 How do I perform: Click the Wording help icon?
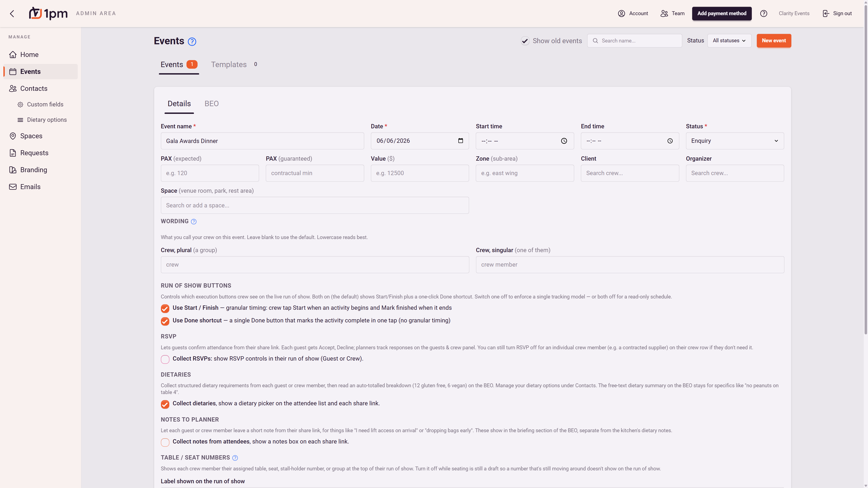pos(193,222)
